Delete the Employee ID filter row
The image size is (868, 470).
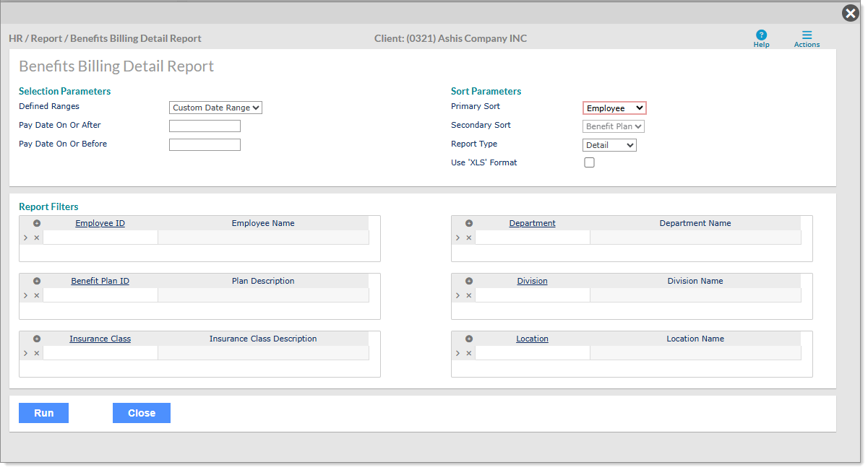[x=37, y=238]
